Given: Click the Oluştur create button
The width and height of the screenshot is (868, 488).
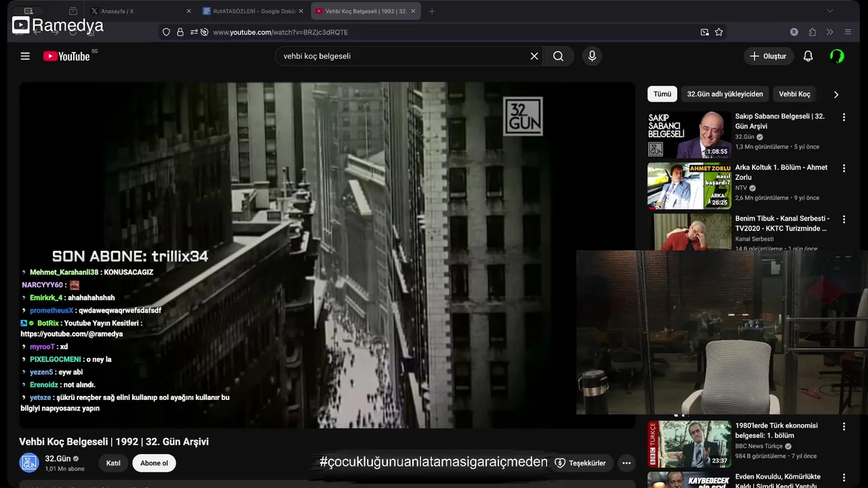Looking at the screenshot, I should [x=768, y=56].
